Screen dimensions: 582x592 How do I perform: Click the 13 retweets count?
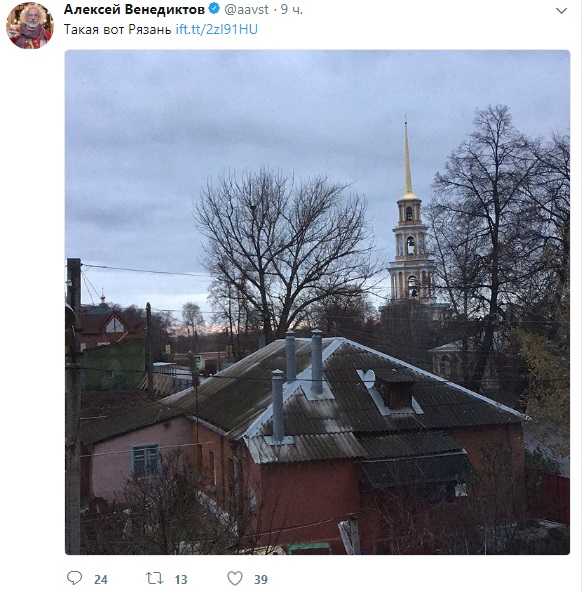click(181, 579)
